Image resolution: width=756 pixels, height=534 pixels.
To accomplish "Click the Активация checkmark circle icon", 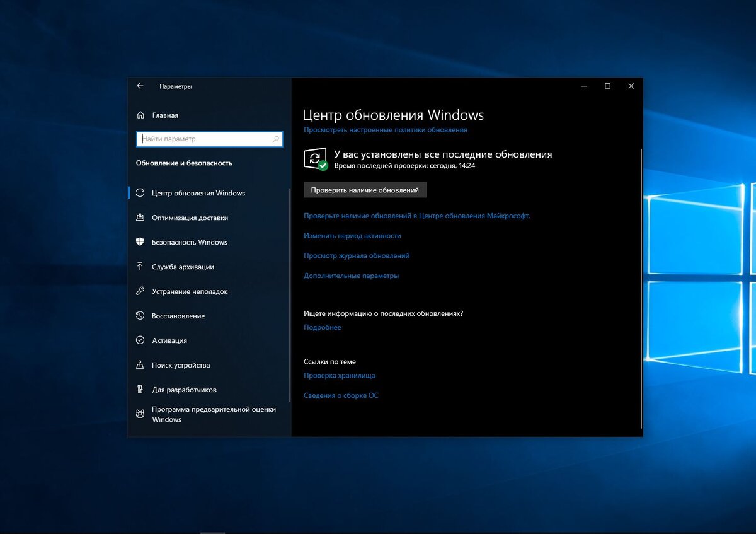I will pos(140,340).
